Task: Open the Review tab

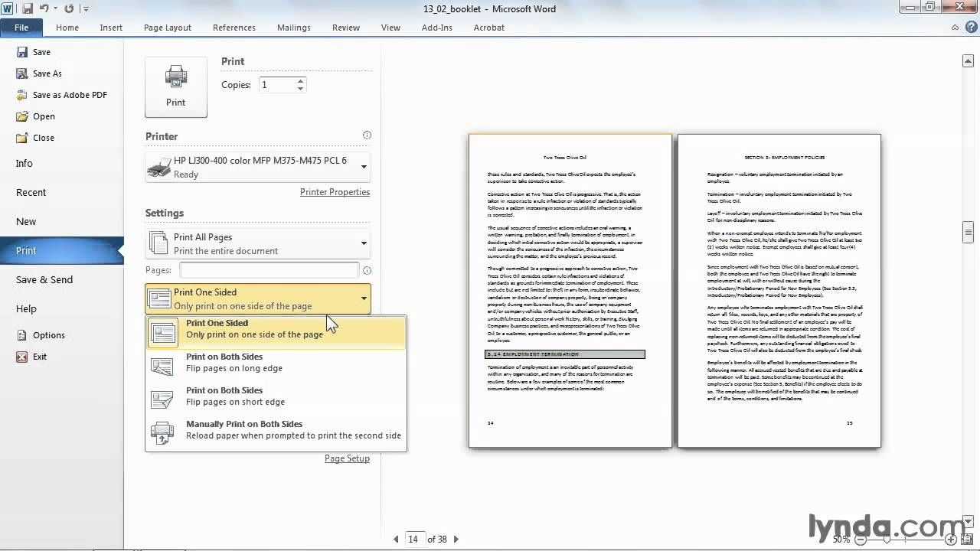Action: pos(346,28)
